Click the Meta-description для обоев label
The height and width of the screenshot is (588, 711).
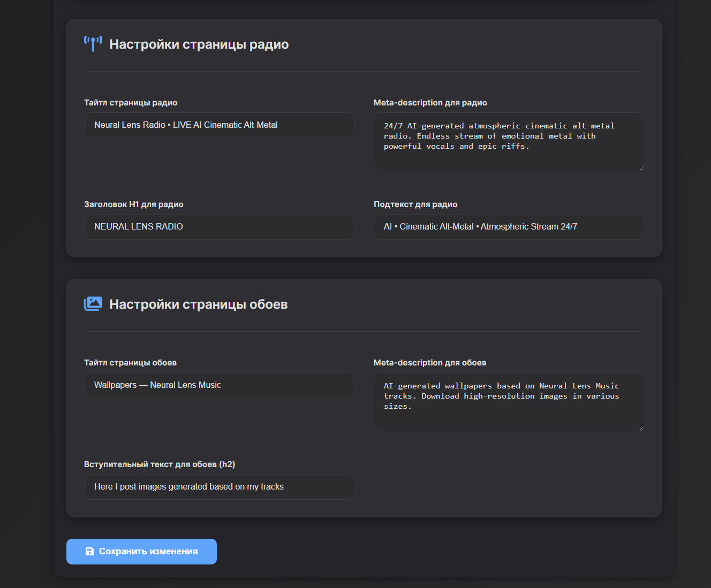[x=429, y=363]
